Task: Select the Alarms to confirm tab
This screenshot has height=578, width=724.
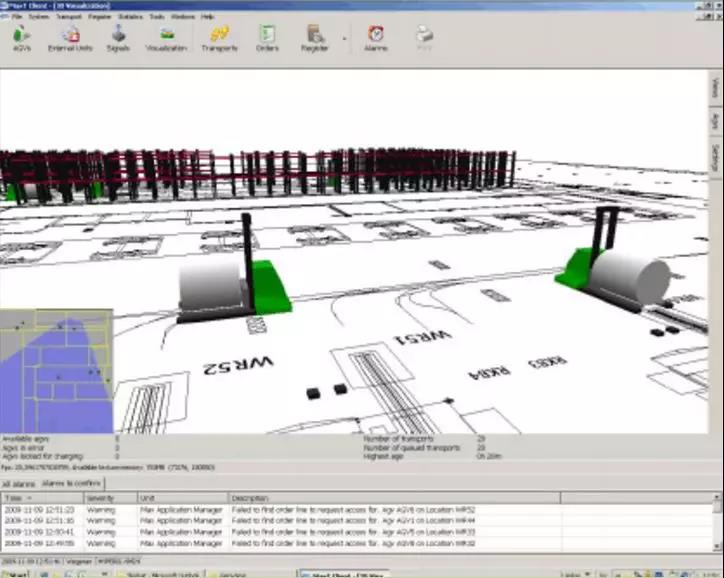Action: (x=66, y=484)
